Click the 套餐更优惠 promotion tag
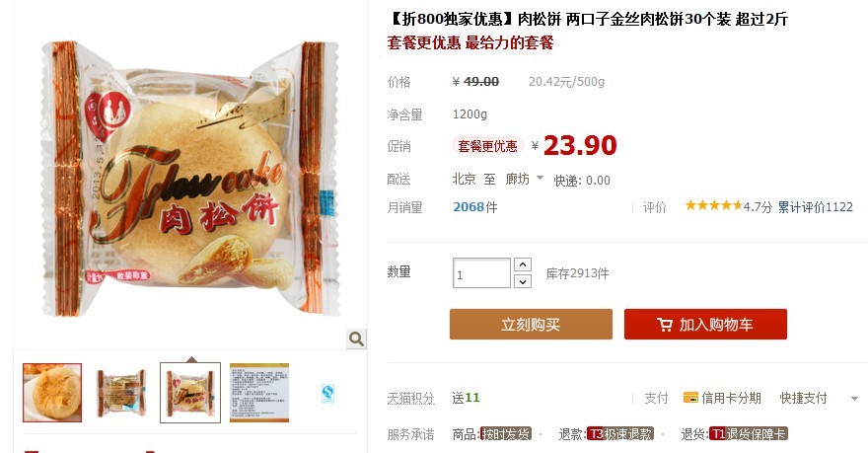Viewport: 868px width, 453px height. click(487, 146)
